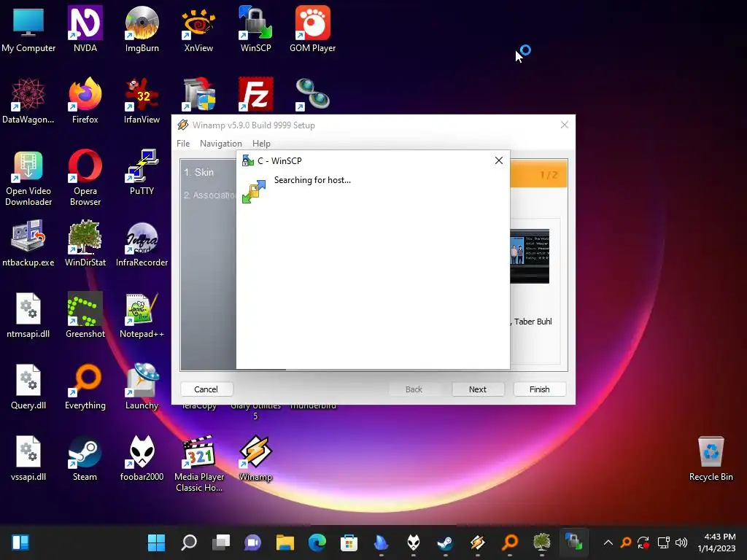Click Finish in the Winamp Setup window
747x560 pixels.
[x=539, y=389]
